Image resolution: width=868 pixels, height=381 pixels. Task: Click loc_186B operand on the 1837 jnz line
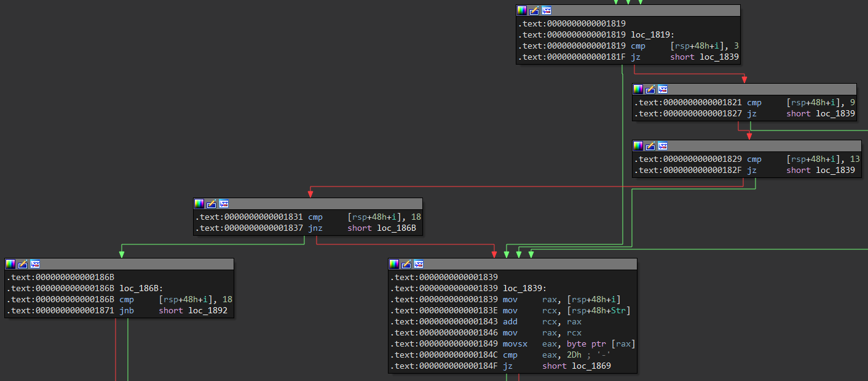(x=397, y=228)
